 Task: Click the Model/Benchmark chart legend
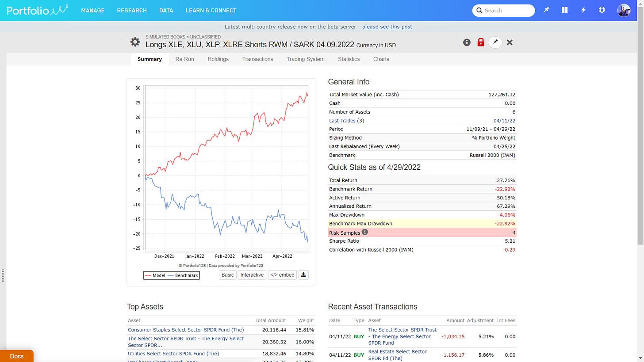pyautogui.click(x=172, y=275)
